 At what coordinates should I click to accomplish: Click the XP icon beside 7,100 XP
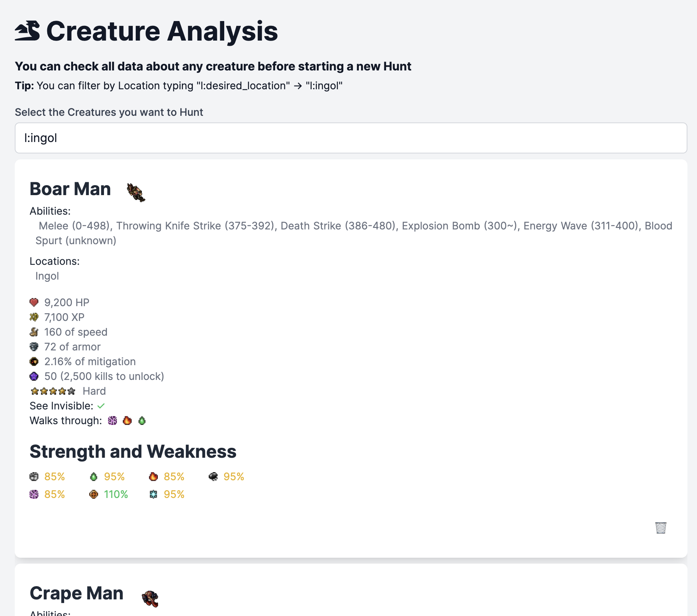pos(34,317)
